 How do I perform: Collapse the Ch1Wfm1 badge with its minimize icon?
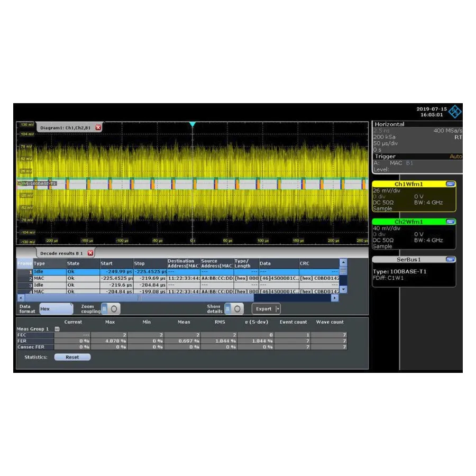point(450,184)
